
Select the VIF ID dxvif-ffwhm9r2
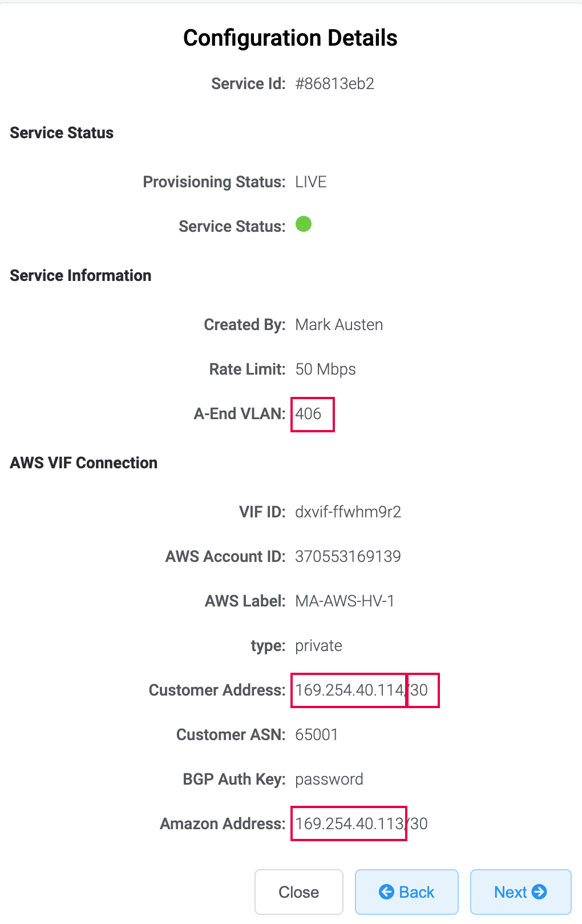[x=347, y=512]
